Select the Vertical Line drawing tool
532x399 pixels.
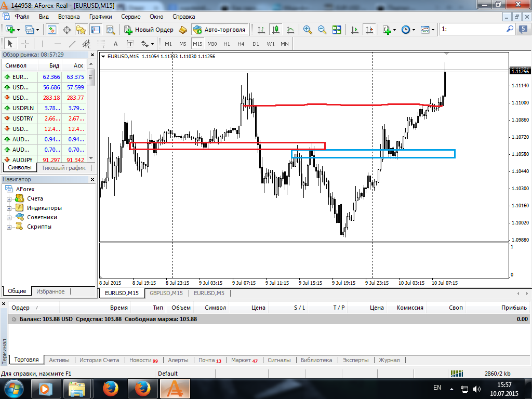pos(43,44)
